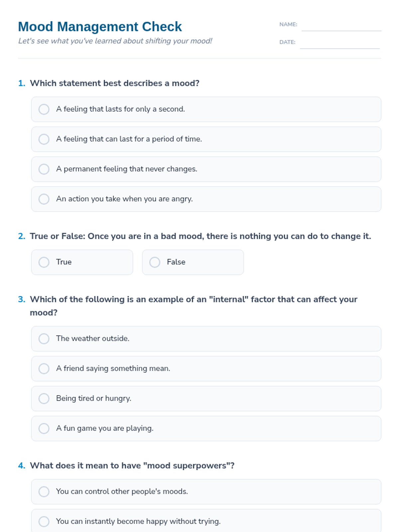This screenshot has width=399, height=532.
Task: Choose 'A feeling that can last for a period of time'
Action: [x=206, y=139]
